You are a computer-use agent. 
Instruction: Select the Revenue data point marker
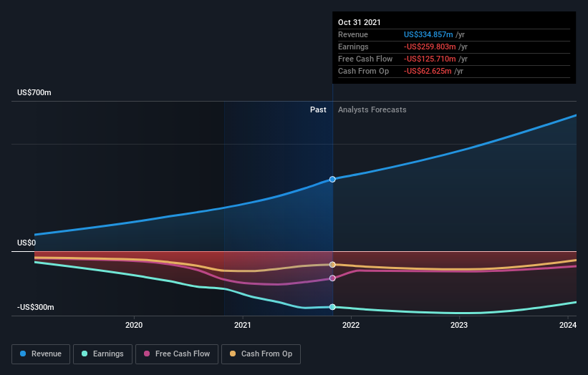[332, 180]
